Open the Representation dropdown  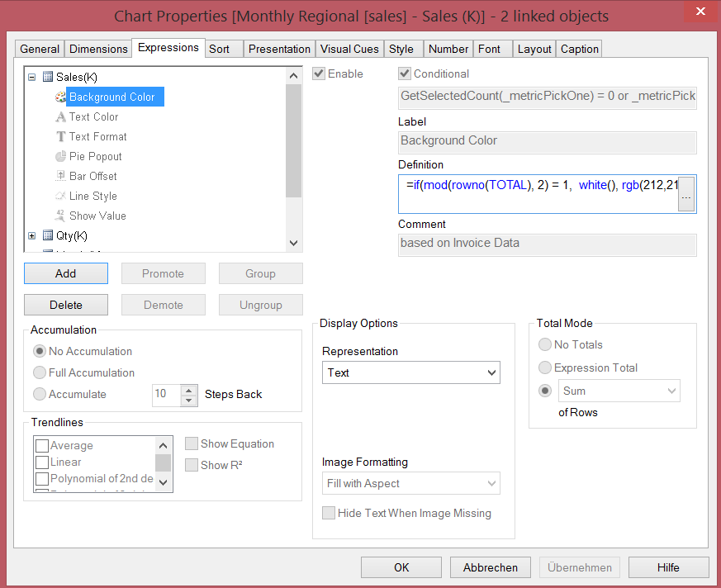410,372
